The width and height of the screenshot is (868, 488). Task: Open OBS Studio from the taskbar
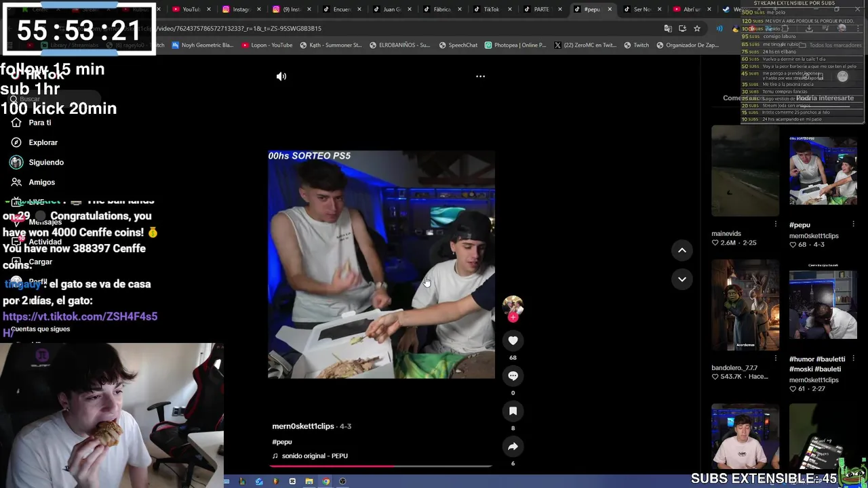(x=342, y=481)
